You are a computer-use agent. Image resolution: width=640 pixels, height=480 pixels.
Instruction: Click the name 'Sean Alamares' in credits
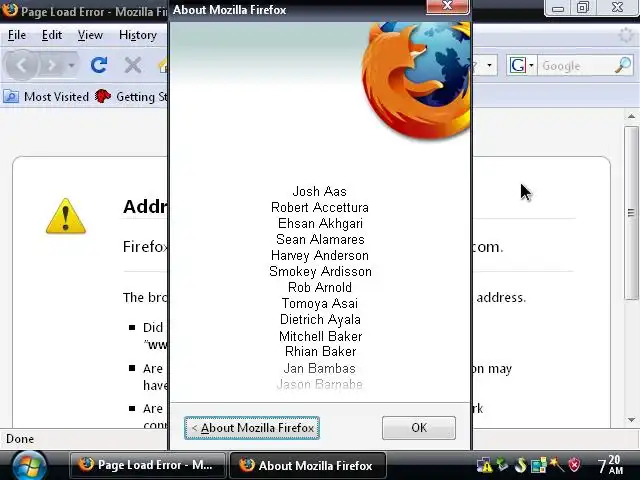(320, 239)
